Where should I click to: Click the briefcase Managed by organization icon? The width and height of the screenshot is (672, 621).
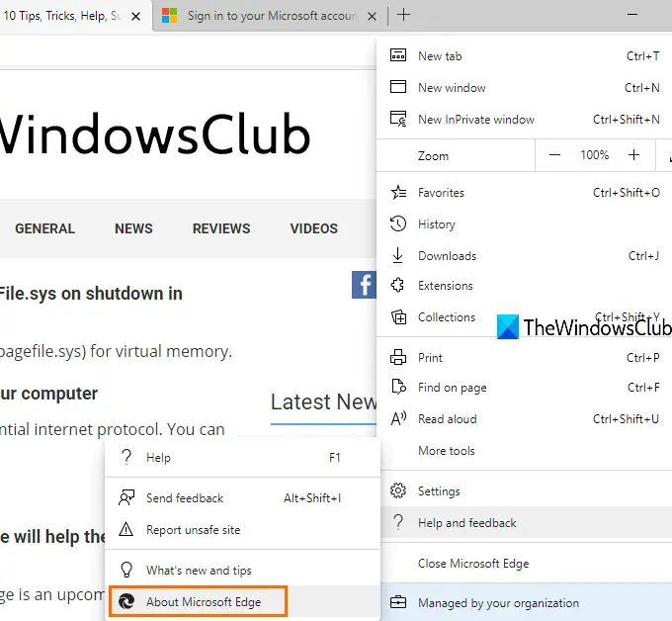(x=398, y=602)
